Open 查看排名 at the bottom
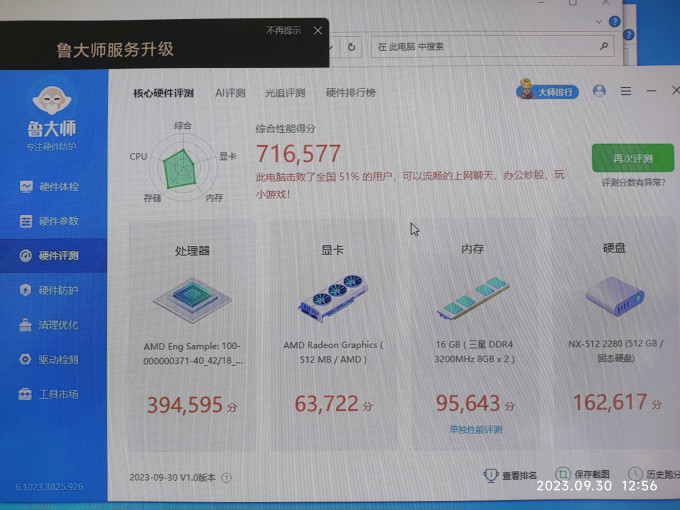 coord(510,475)
